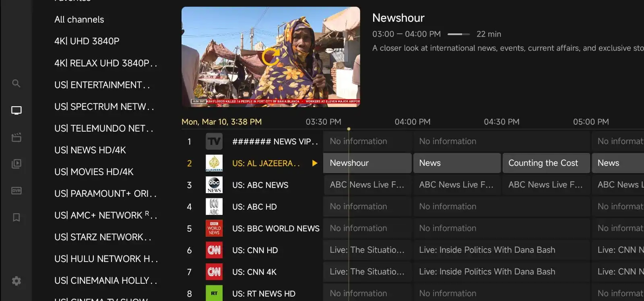Click the play arrow beside Al Jazeera
The height and width of the screenshot is (301, 644).
click(314, 163)
